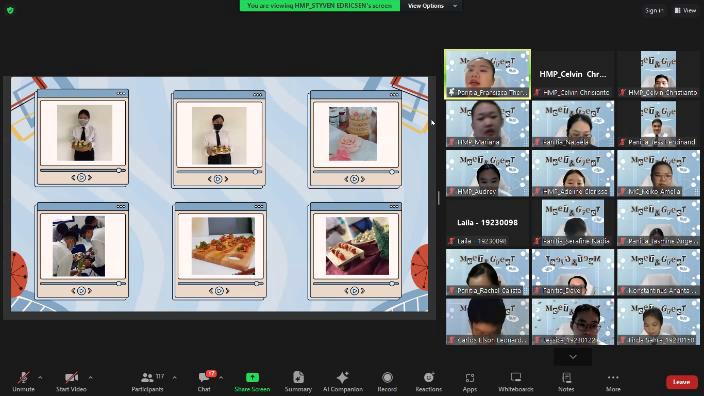
Task: Open the Participants panel
Action: pyautogui.click(x=148, y=382)
